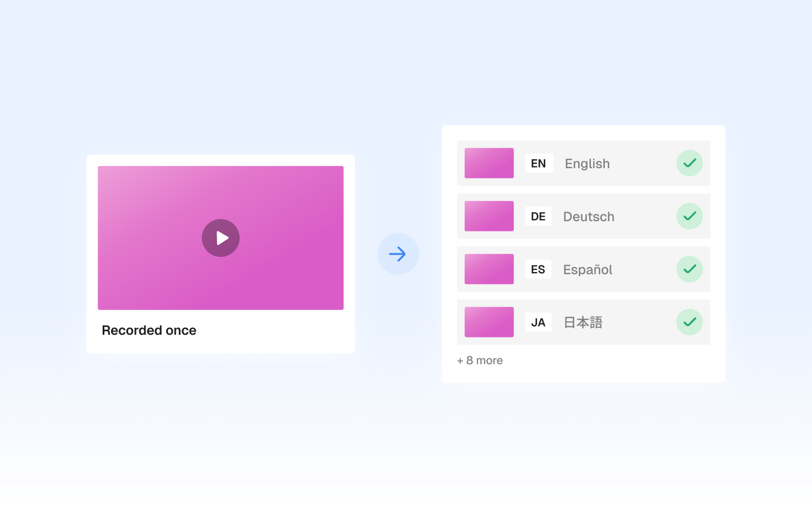Play the Recorded once video

[220, 238]
